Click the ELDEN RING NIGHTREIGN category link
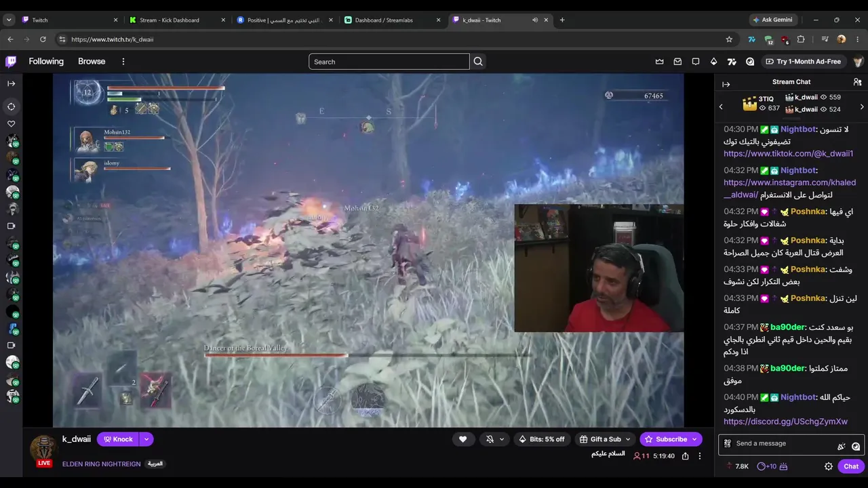Screen dimensions: 868x488 coord(102,464)
